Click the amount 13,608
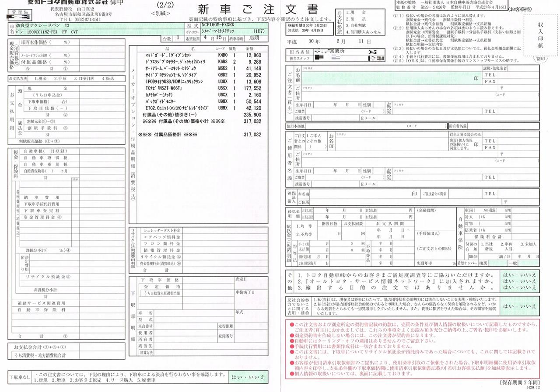Viewport: 560px width, 392px height. [x=253, y=82]
